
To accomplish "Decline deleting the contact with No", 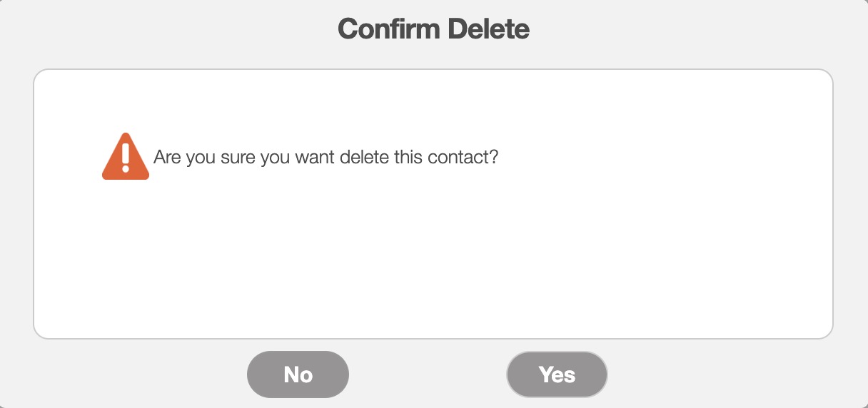I will click(298, 374).
